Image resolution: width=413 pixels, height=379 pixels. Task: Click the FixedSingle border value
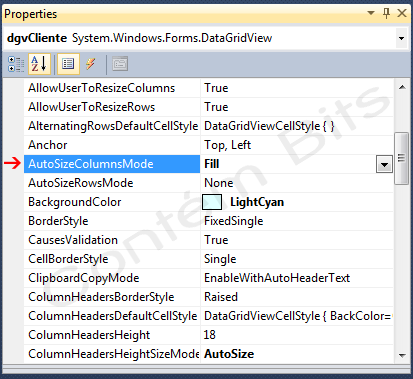pyautogui.click(x=233, y=221)
